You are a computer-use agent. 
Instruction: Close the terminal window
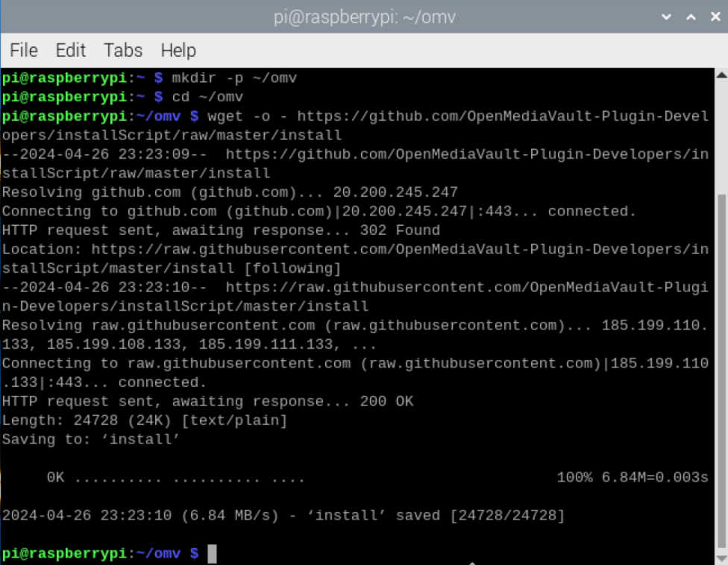(715, 16)
